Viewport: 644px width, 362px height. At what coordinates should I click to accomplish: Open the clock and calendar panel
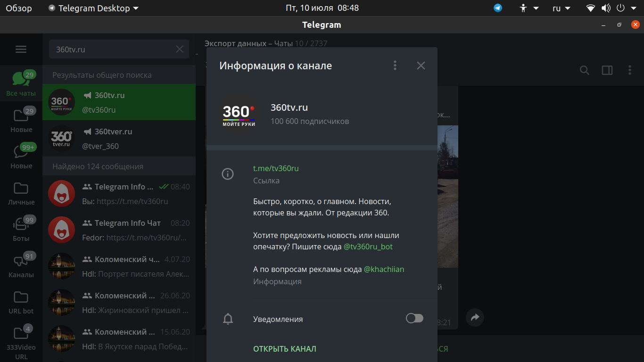click(x=322, y=8)
